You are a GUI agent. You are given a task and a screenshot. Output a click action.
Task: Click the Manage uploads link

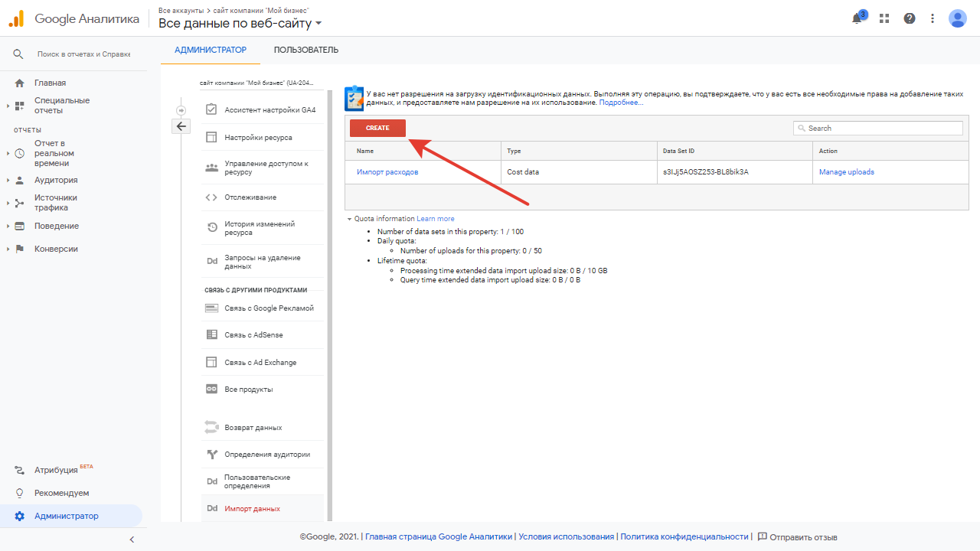(x=846, y=172)
